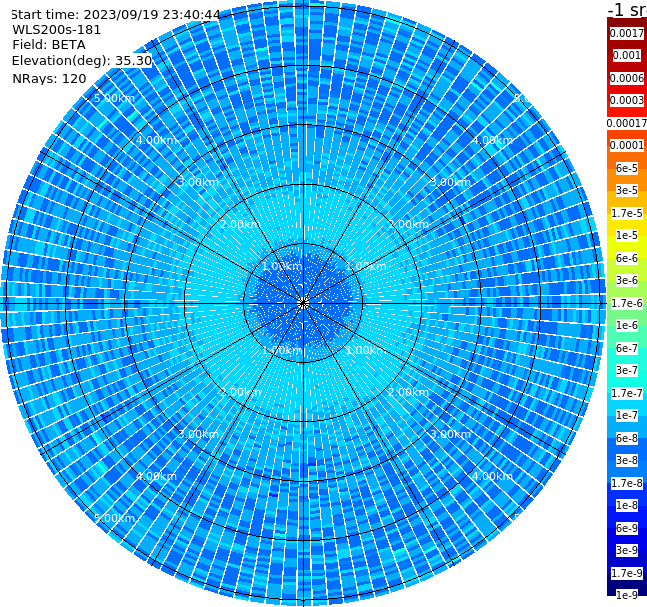
Task: Select the 1e-9 colorbar minimum label
Action: (627, 595)
